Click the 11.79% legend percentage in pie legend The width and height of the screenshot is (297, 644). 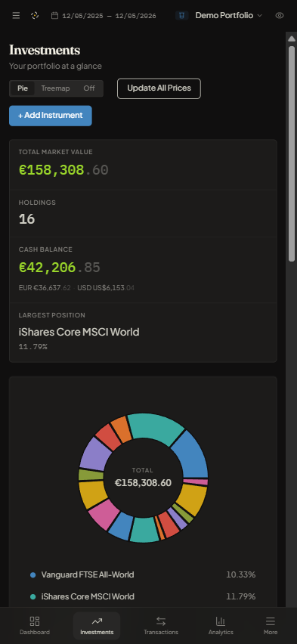point(241,596)
